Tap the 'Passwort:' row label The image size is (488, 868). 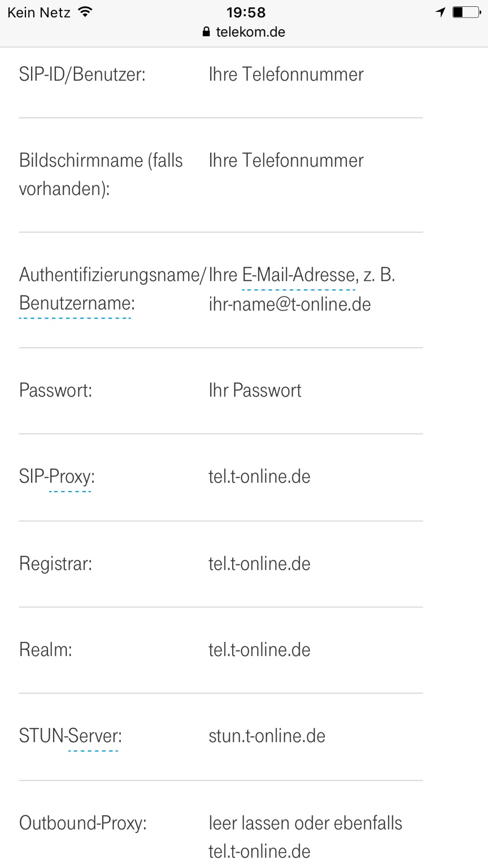[55, 390]
